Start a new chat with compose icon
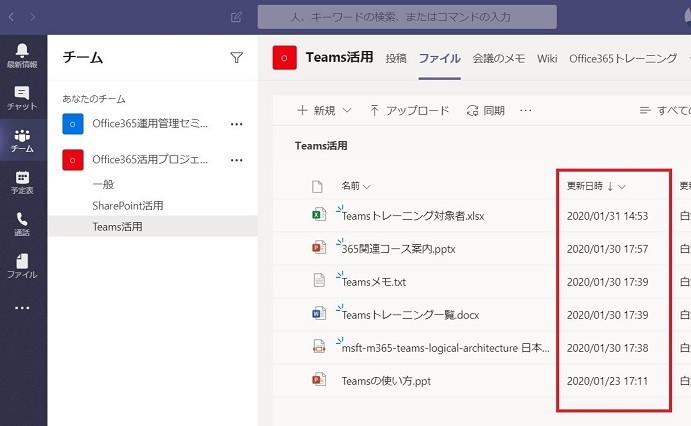 [236, 17]
